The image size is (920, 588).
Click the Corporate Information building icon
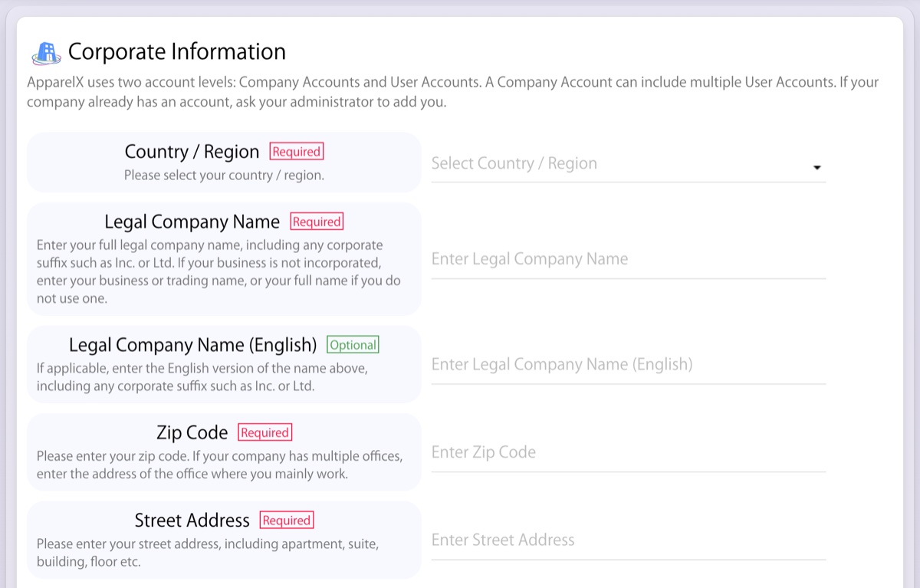click(46, 52)
